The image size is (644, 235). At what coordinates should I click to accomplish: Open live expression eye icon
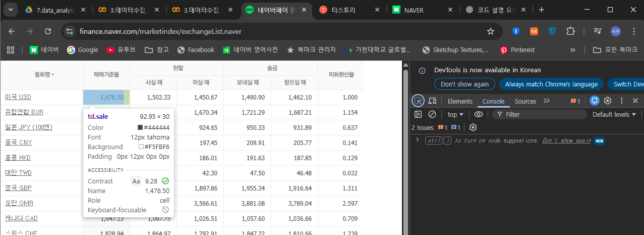tap(479, 114)
